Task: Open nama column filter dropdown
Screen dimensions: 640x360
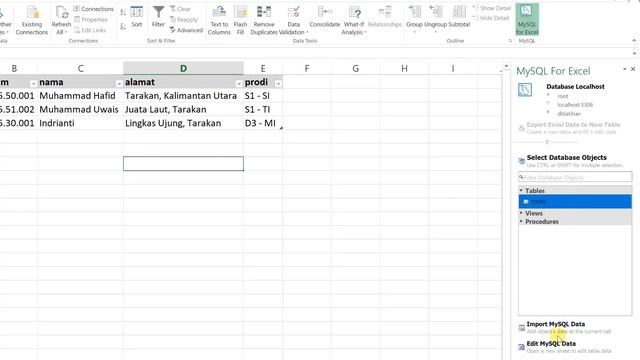Action: tap(119, 83)
